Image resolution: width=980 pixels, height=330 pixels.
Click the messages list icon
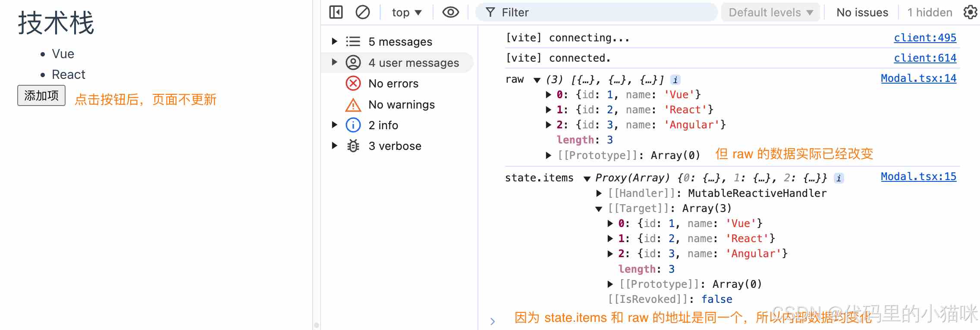pos(353,41)
